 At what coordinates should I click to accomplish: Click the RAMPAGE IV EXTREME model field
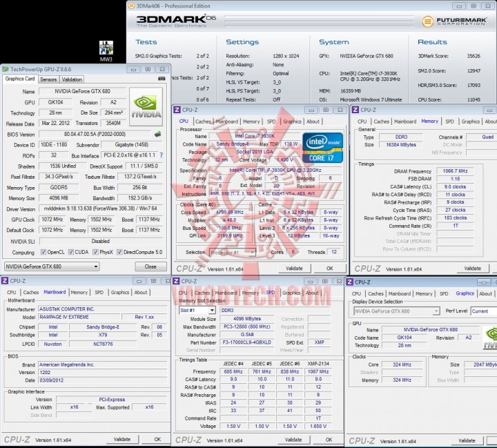[x=79, y=317]
